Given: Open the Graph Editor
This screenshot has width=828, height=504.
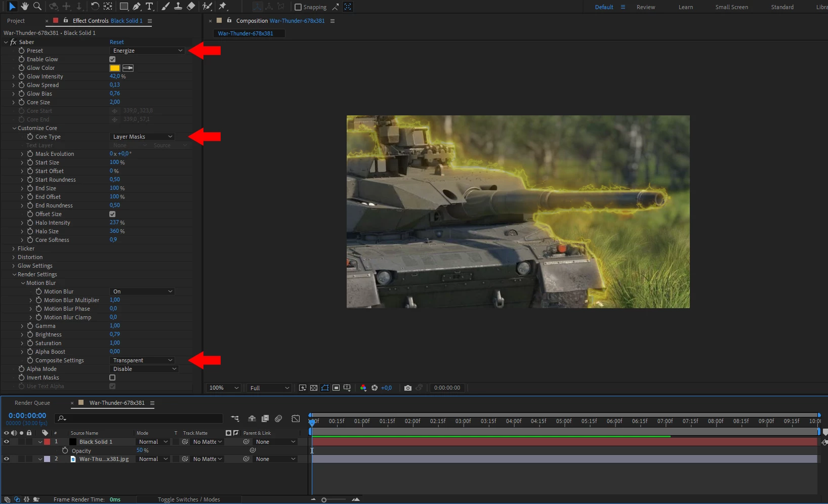Looking at the screenshot, I should [296, 418].
